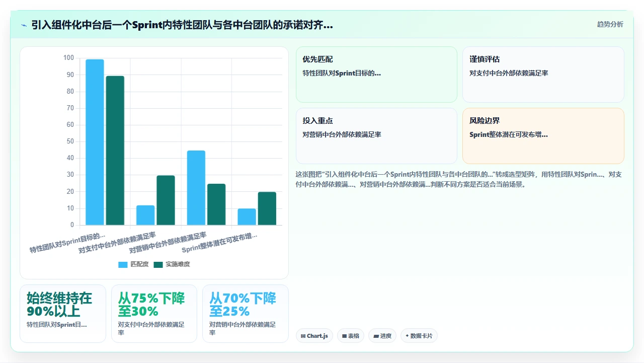Open the 投入重点 card
The height and width of the screenshot is (363, 644).
click(376, 136)
